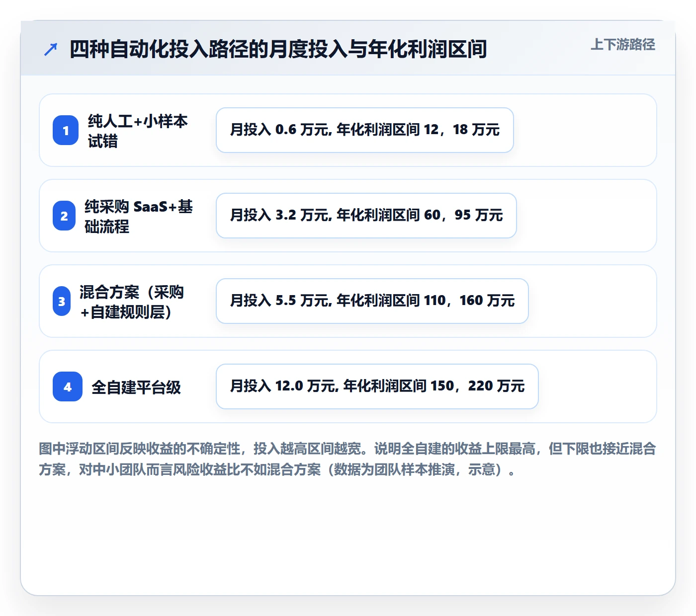
Task: Click the blue number 1 badge
Action: coord(66,130)
